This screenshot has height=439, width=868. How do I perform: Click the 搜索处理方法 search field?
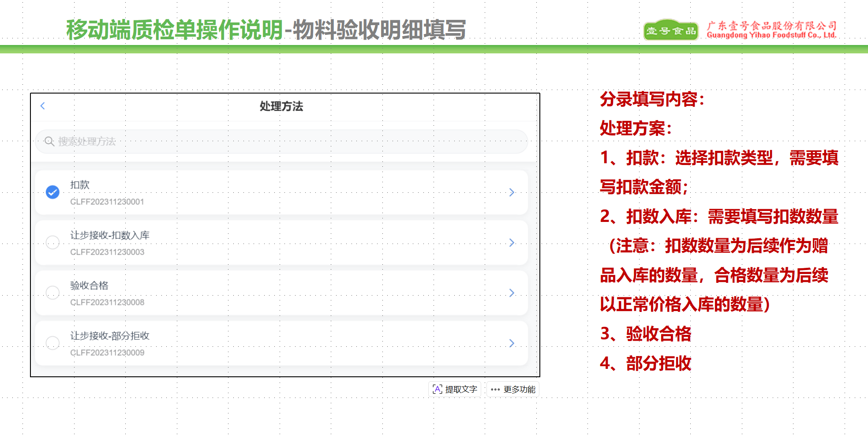coord(282,141)
